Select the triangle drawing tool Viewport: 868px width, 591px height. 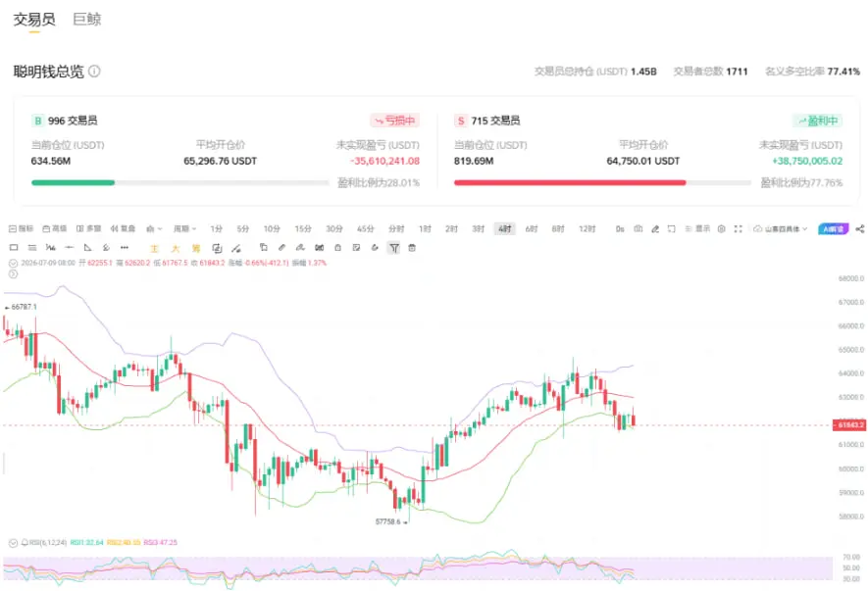87,248
